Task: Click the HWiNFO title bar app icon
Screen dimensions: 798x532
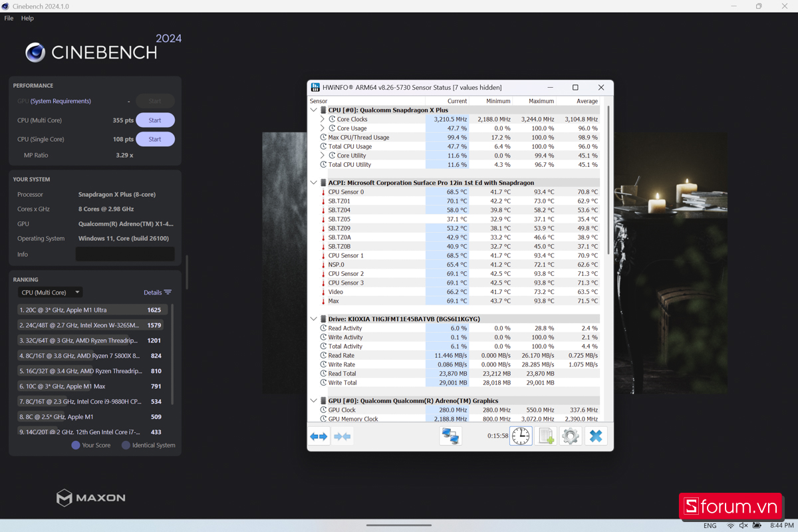Action: pyautogui.click(x=315, y=87)
